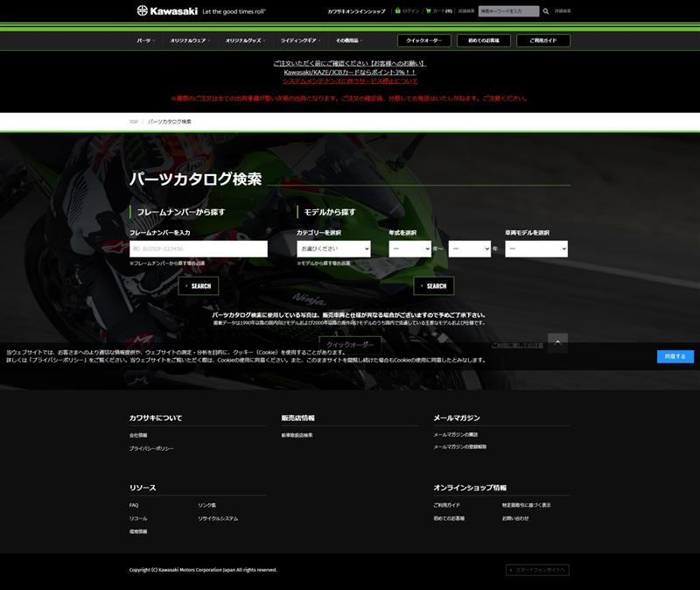
Task: Click SEARCH under frame number input
Action: coord(199,286)
